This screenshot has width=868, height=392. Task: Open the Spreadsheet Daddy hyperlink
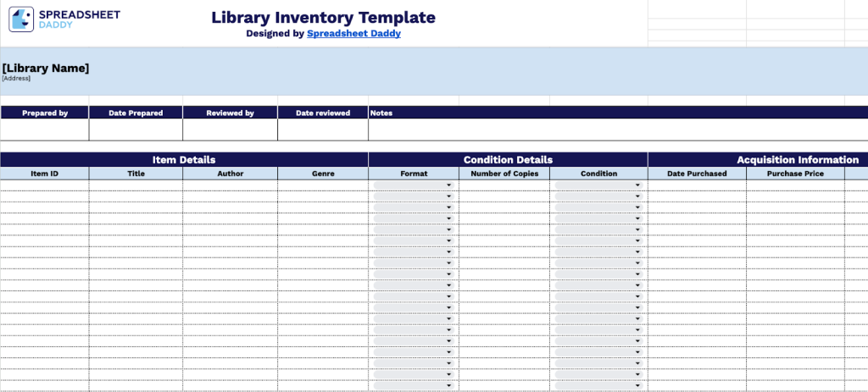[x=353, y=34]
